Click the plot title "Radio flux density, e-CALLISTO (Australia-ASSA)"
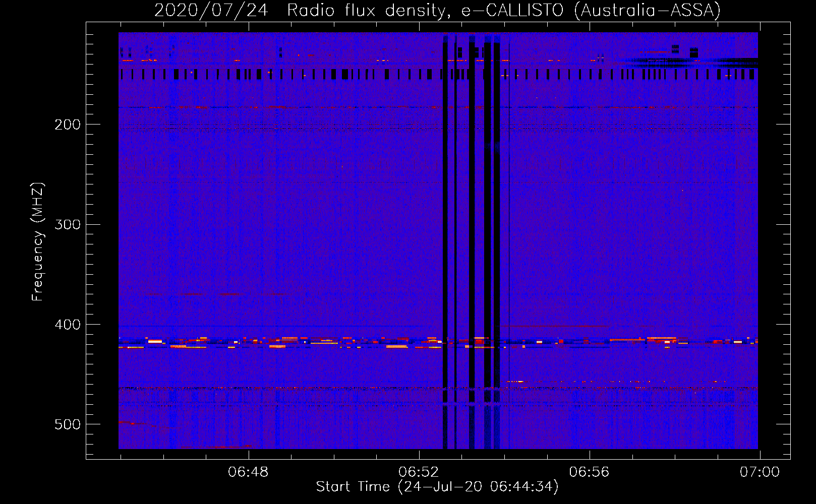Screen dimensions: 816x504 (504, 10)
